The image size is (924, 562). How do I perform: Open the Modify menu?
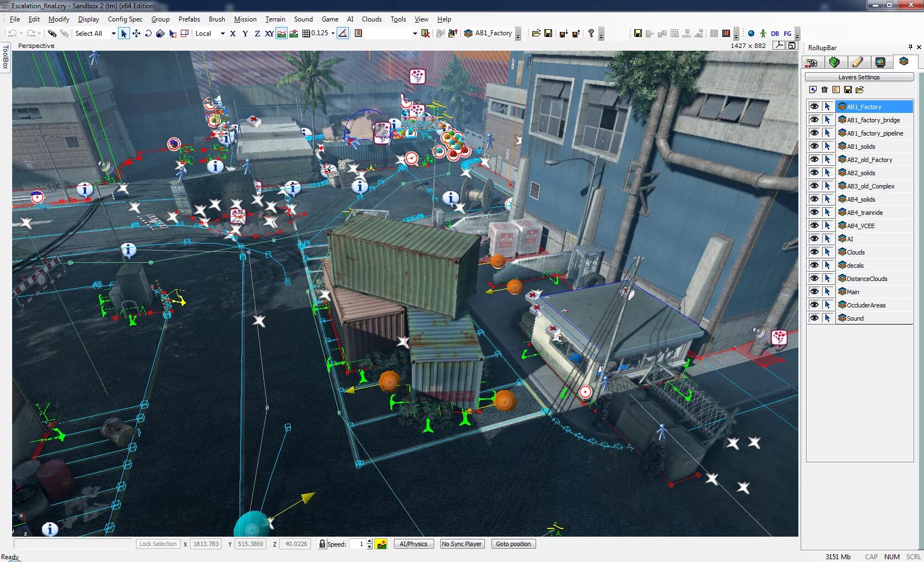coord(59,19)
